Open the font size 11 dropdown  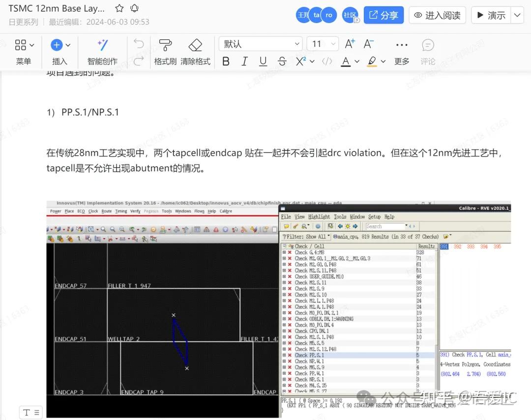[x=322, y=44]
